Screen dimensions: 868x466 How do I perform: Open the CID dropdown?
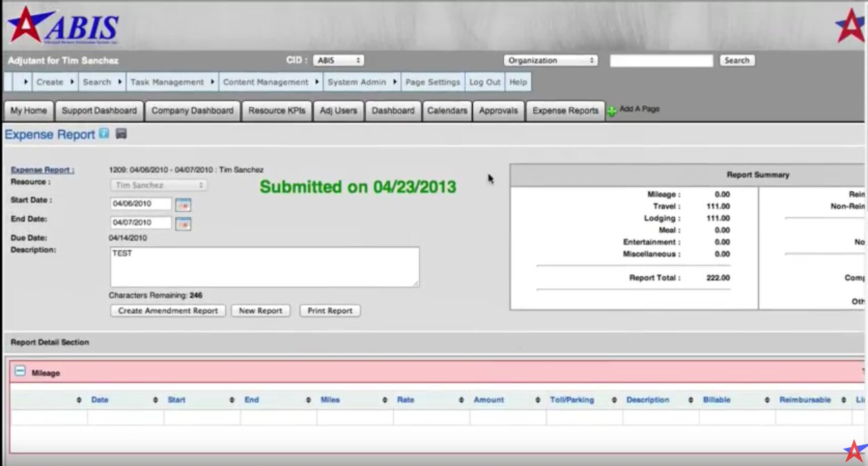point(338,61)
